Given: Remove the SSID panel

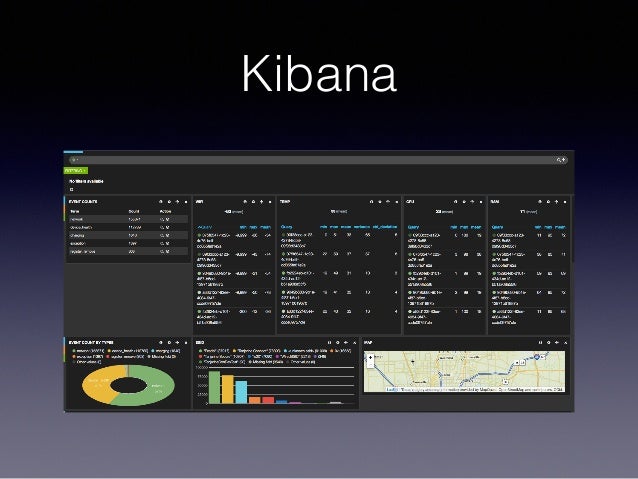Looking at the screenshot, I should click(354, 343).
